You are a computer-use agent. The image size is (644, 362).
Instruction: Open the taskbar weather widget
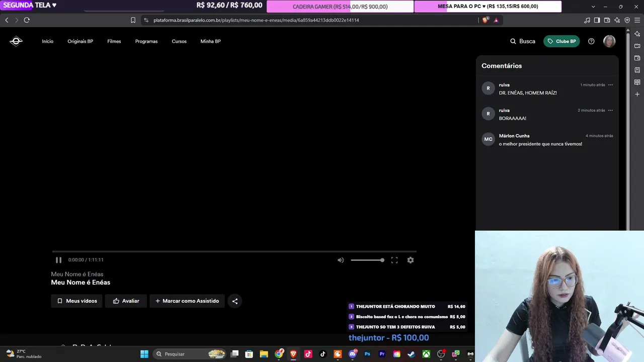(23, 354)
